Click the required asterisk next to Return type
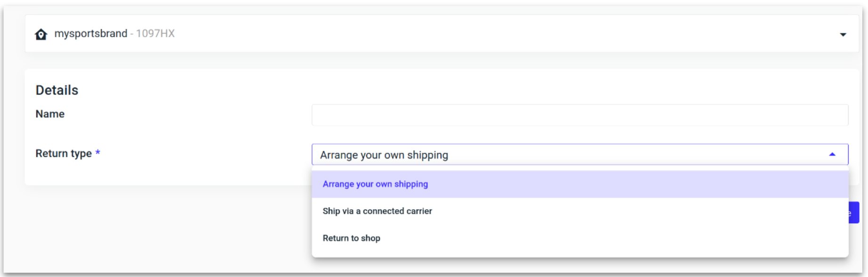 tap(98, 153)
